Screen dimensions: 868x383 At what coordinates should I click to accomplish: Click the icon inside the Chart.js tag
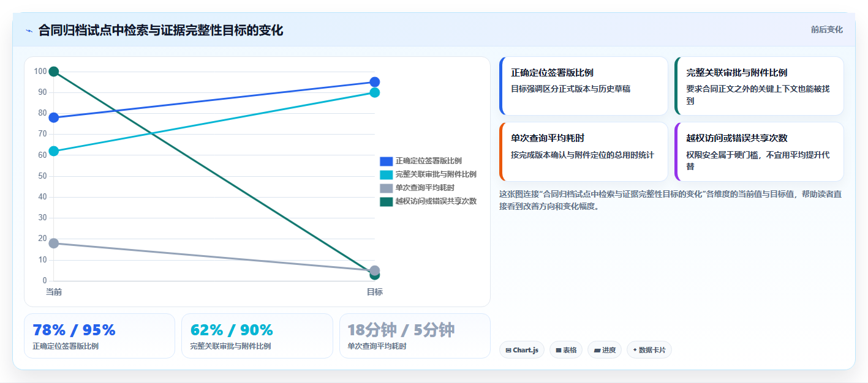coord(508,351)
